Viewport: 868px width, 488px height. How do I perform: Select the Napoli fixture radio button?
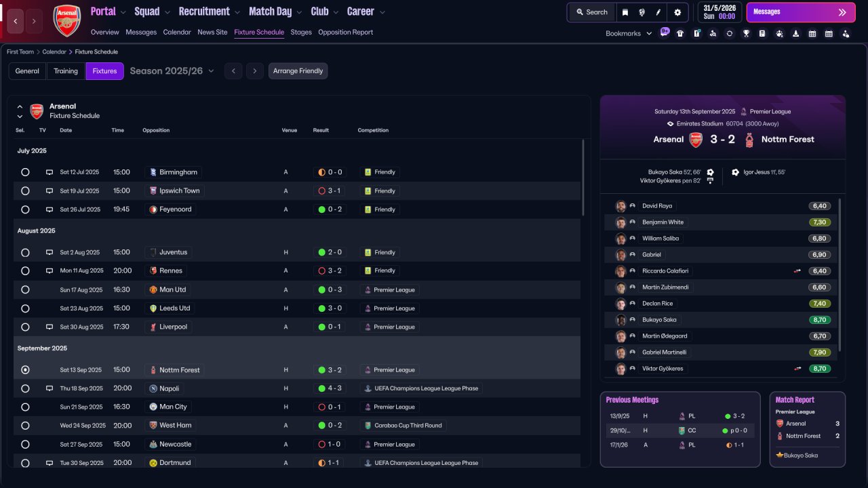(25, 388)
